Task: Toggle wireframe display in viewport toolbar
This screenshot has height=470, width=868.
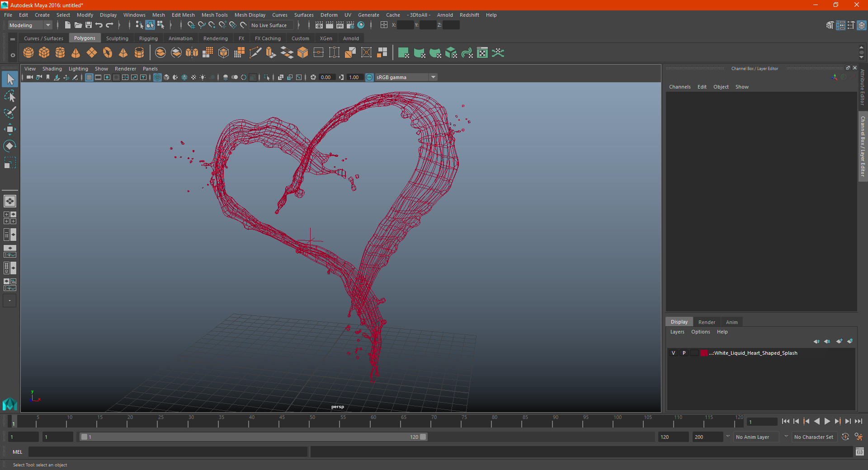Action: point(157,77)
